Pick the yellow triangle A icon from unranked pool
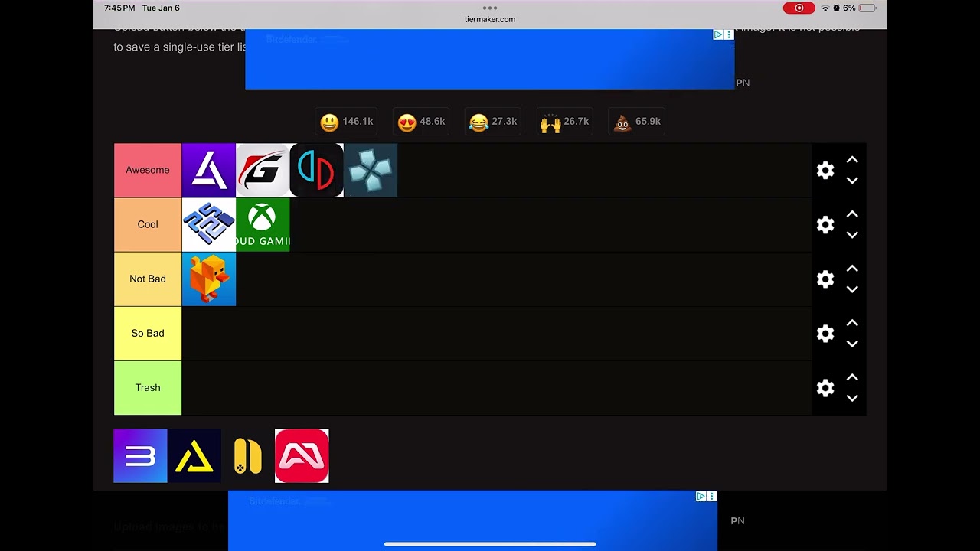This screenshot has height=551, width=980. point(194,456)
